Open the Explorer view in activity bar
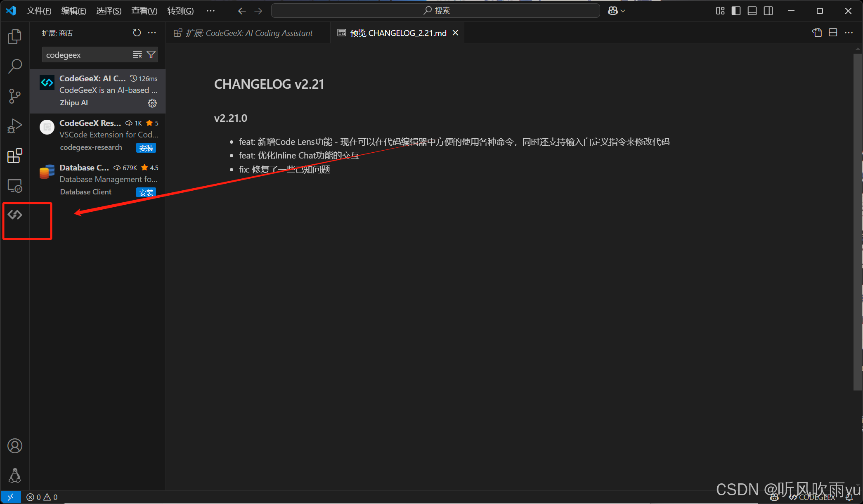The height and width of the screenshot is (504, 863). 15,37
